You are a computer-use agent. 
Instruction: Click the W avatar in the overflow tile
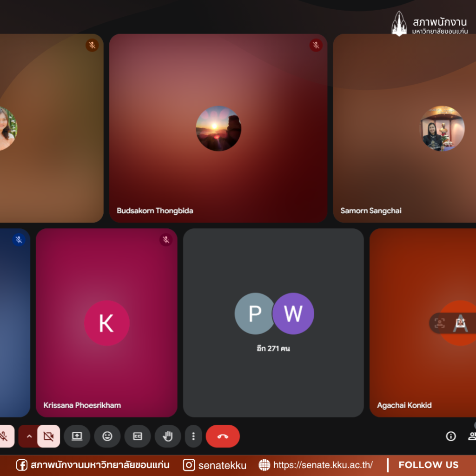(x=293, y=314)
